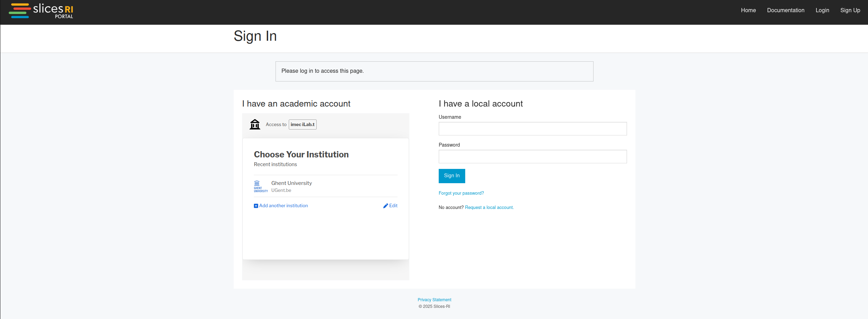
Task: Select Ghent University as your institution
Action: click(x=291, y=183)
